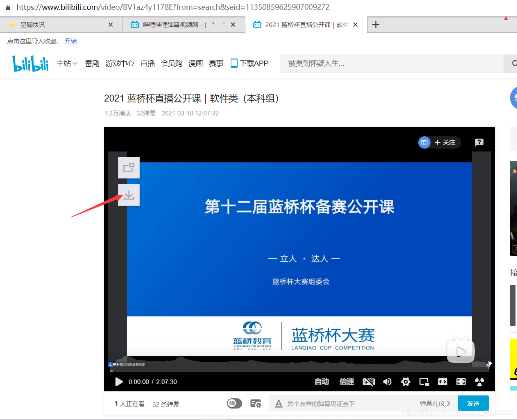The height and width of the screenshot is (420, 517).
Task: Close the 星愿快讯 tab
Action: (x=111, y=25)
